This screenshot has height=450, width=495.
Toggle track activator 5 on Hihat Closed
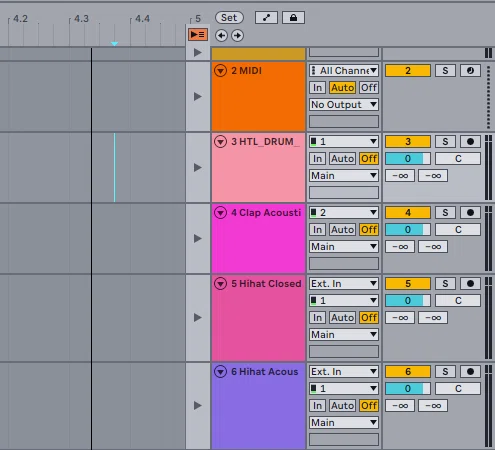click(x=408, y=284)
